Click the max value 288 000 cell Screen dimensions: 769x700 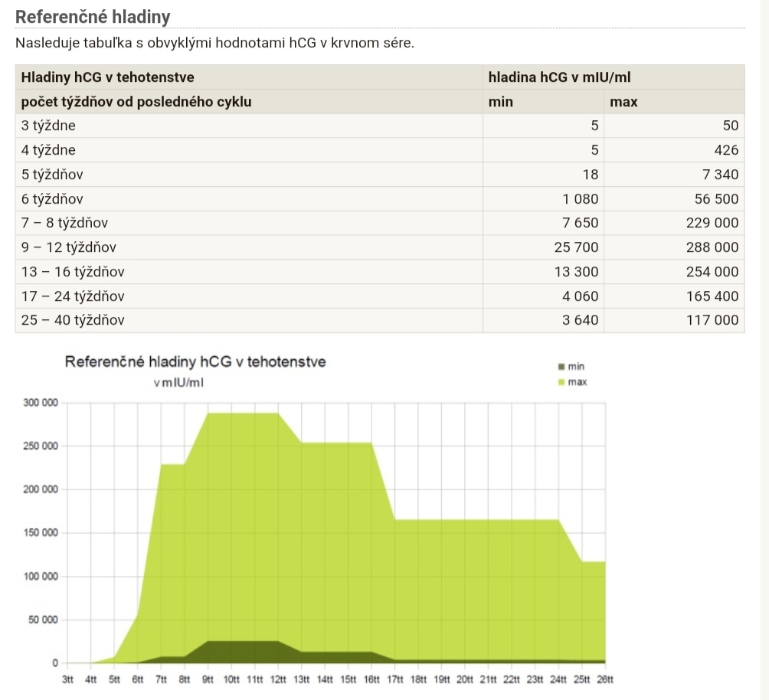coord(712,247)
